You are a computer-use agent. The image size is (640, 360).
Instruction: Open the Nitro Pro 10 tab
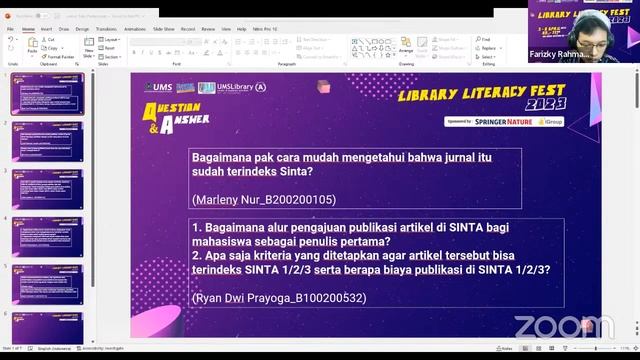click(265, 29)
